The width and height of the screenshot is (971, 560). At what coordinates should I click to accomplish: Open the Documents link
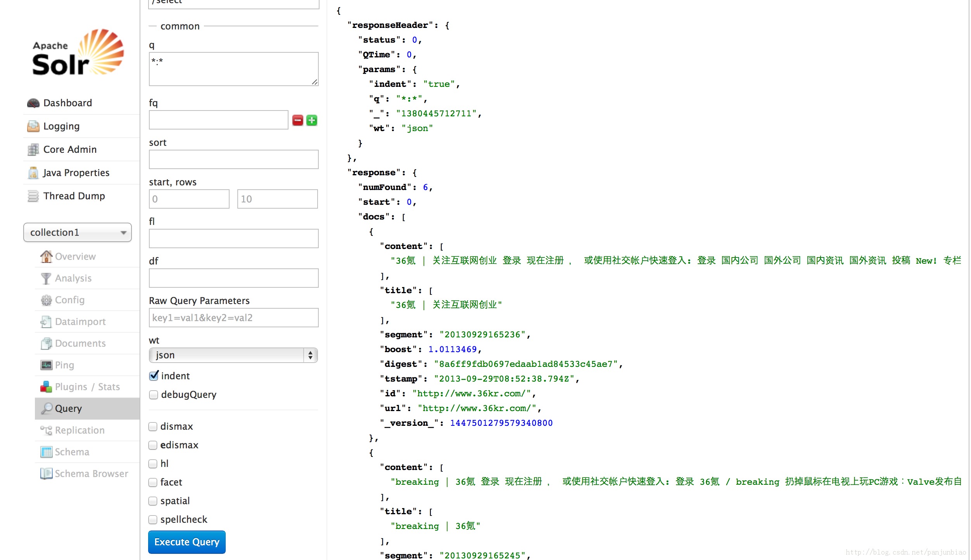click(80, 343)
